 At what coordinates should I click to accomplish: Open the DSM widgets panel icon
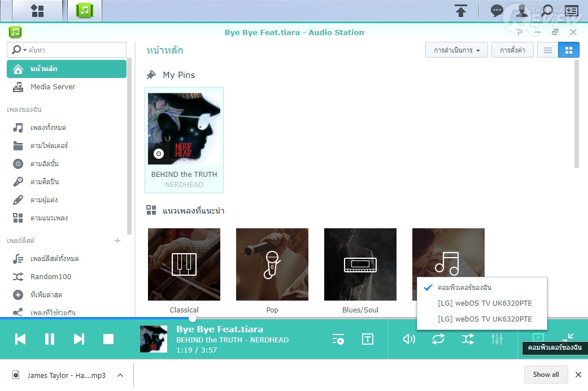point(572,11)
